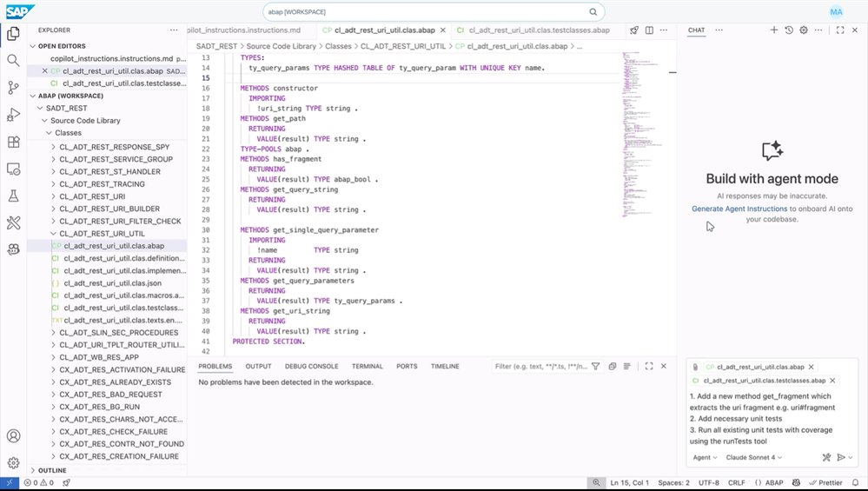This screenshot has width=868, height=491.
Task: Open the Manage gear in activity bar
Action: pyautogui.click(x=13, y=462)
